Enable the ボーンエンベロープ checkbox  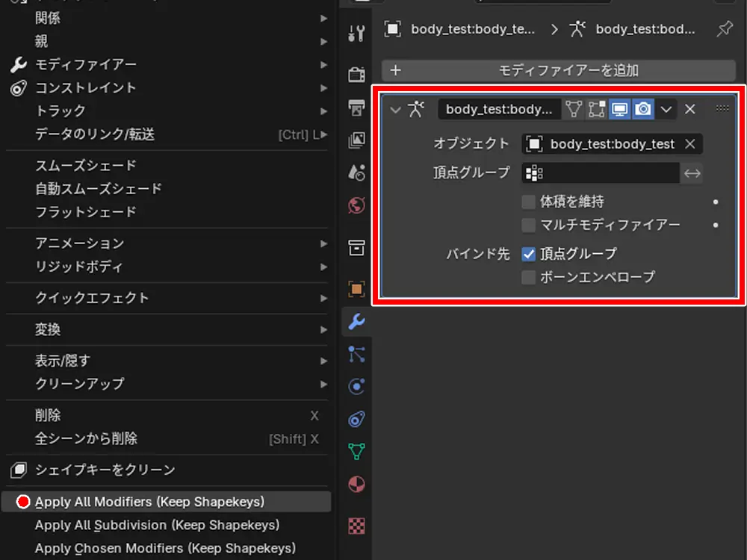(529, 277)
